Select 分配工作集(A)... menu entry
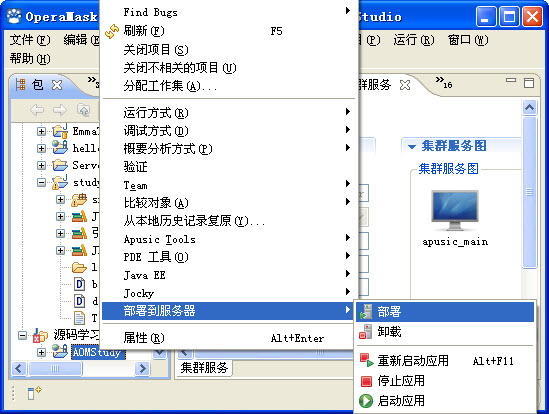This screenshot has height=414, width=549. coord(230,86)
